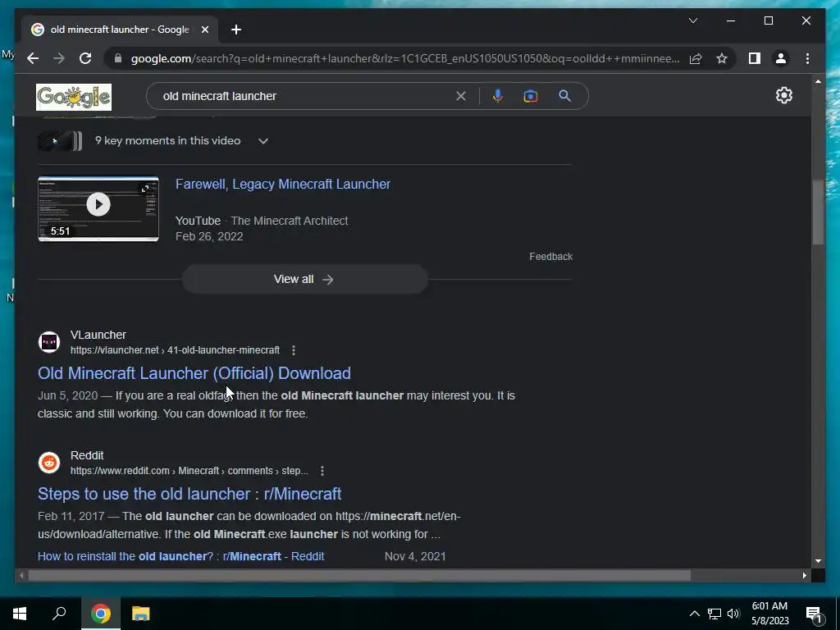Search by image with the camera icon

531,96
